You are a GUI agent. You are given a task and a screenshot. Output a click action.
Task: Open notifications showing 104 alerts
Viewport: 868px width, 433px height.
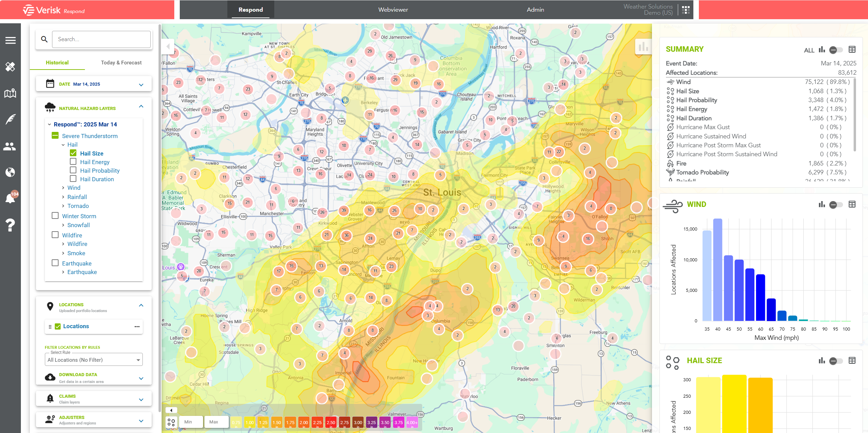(10, 199)
